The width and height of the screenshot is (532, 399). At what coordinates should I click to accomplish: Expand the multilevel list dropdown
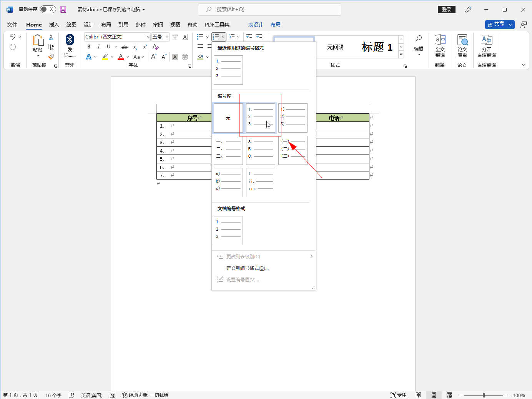pyautogui.click(x=238, y=37)
